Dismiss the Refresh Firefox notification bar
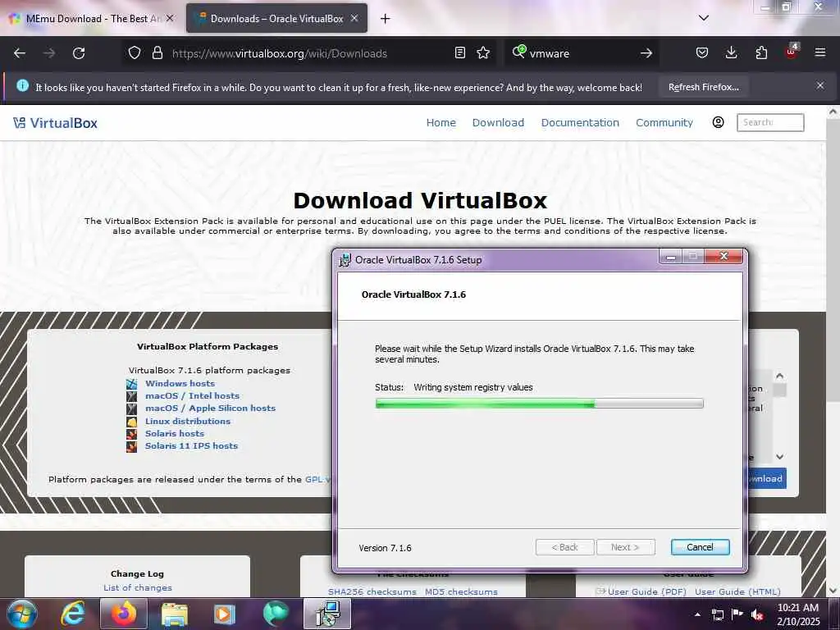 (x=820, y=85)
